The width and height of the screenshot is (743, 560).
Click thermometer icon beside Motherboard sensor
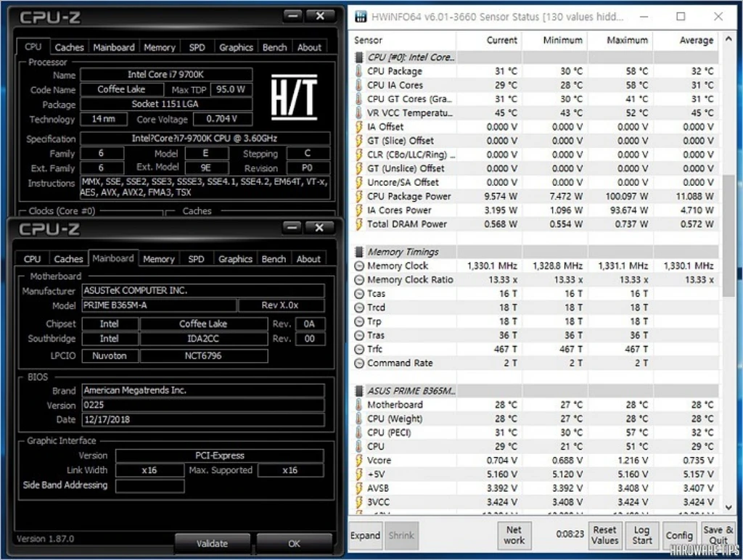pyautogui.click(x=358, y=405)
